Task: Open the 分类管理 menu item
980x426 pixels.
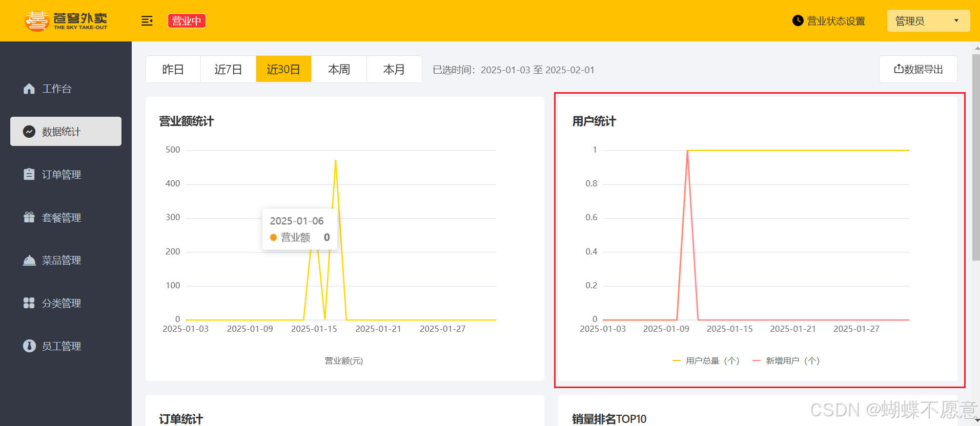Action: pyautogui.click(x=66, y=303)
